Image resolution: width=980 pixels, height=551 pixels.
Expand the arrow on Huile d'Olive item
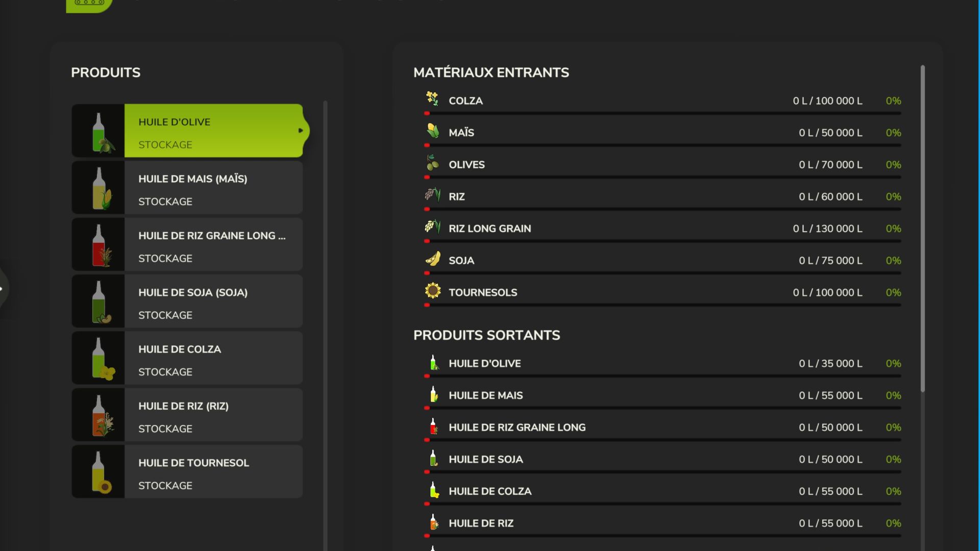click(x=301, y=131)
